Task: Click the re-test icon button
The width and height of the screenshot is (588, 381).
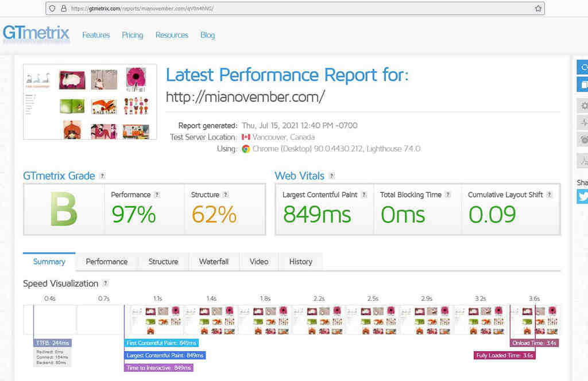Action: 582,68
